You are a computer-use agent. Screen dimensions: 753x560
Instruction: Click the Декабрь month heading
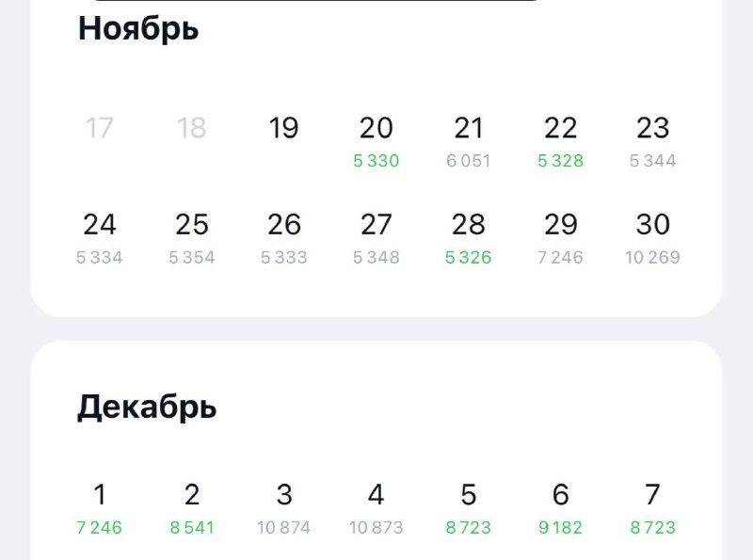[147, 407]
